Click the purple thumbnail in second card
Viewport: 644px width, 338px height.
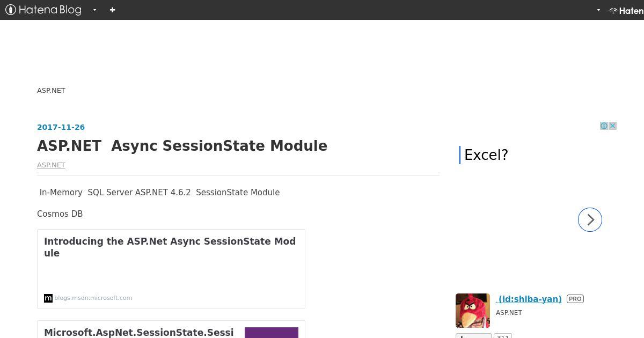tap(272, 333)
